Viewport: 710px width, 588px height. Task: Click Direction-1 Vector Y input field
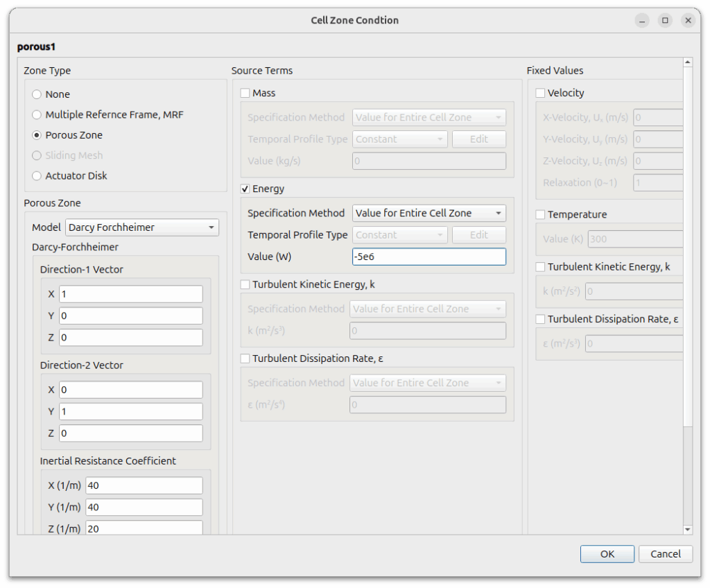131,315
